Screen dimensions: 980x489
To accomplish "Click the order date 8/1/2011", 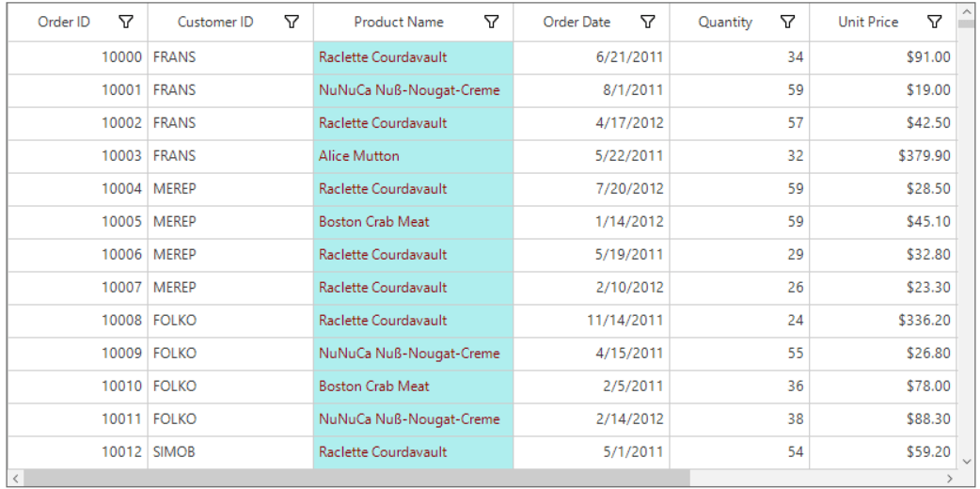I will (592, 90).
